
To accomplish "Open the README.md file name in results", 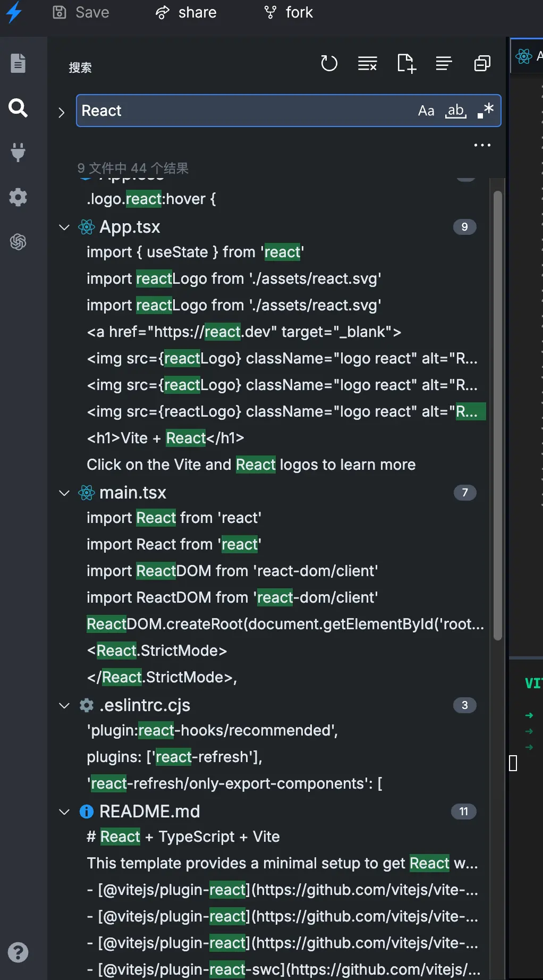I will point(150,812).
